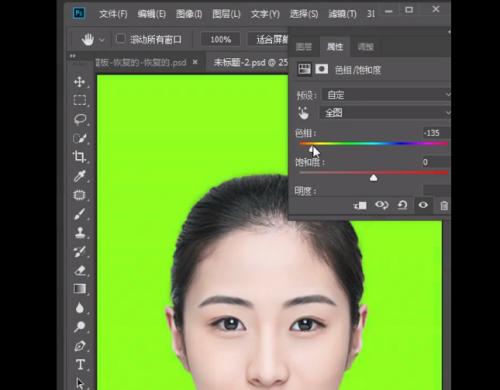Open the 文件(F) menu
The height and width of the screenshot is (390, 500).
(x=113, y=14)
